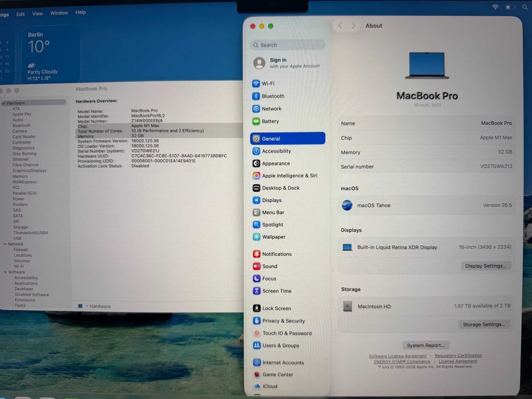Go back in System Settings
532x399 pixels.
pyautogui.click(x=340, y=26)
